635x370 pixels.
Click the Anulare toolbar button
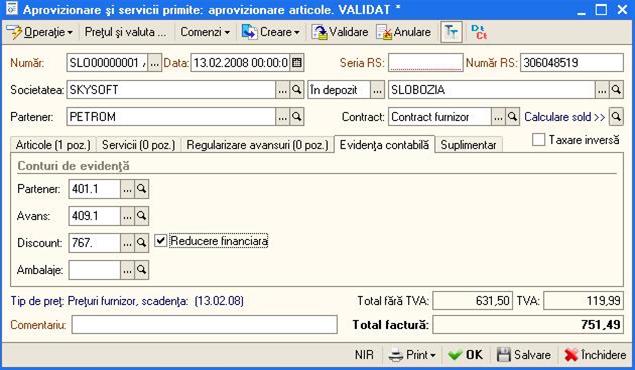[403, 32]
